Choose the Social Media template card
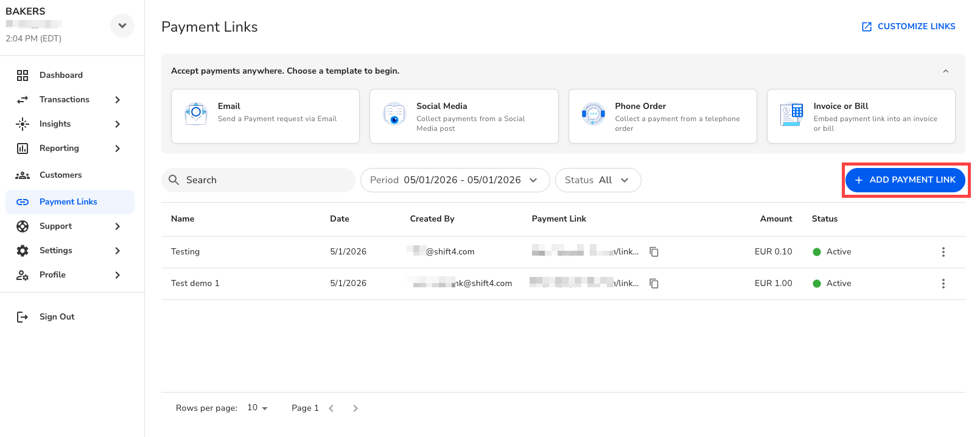980x437 pixels. [464, 116]
